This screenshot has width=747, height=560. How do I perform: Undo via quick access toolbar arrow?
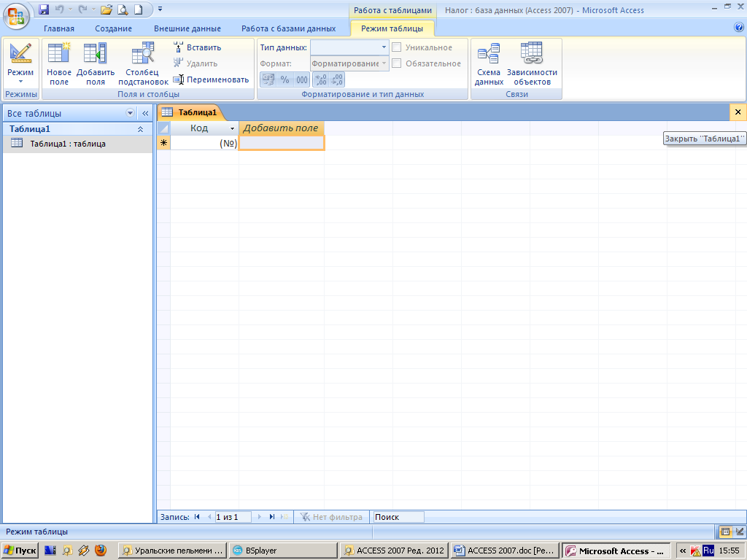59,9
